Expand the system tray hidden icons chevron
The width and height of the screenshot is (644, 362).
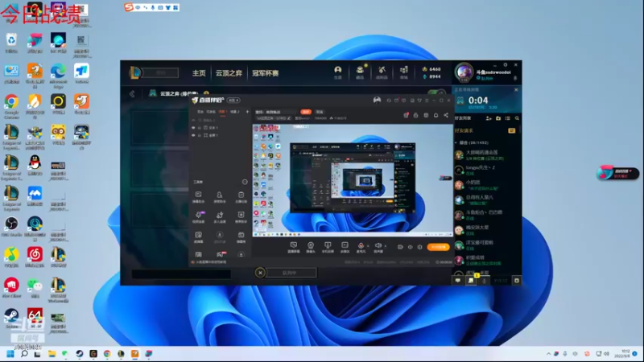click(548, 354)
